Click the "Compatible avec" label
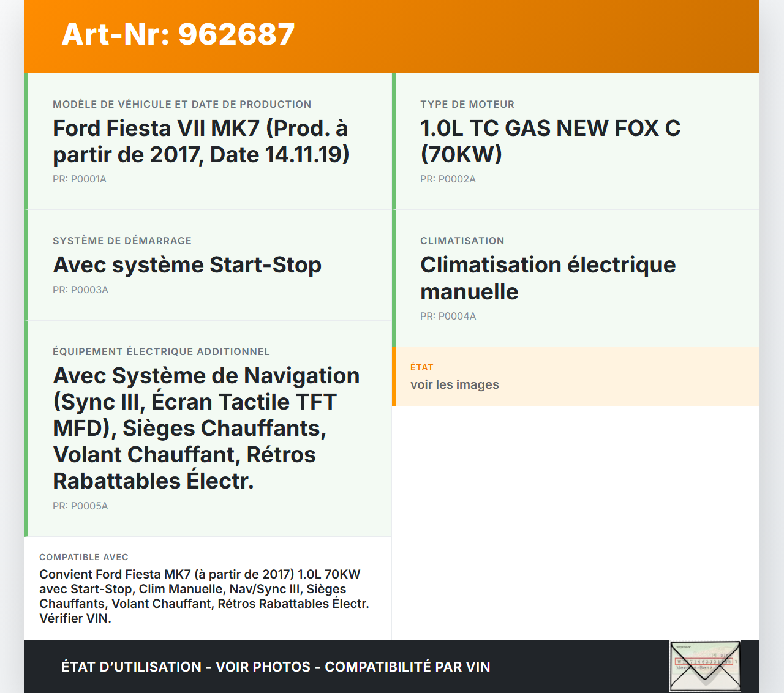 (x=84, y=557)
